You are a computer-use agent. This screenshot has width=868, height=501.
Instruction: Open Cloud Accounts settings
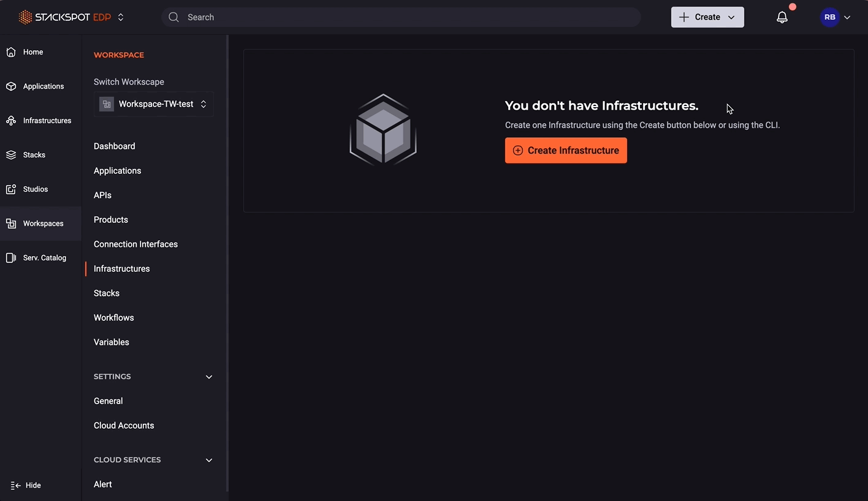point(123,425)
